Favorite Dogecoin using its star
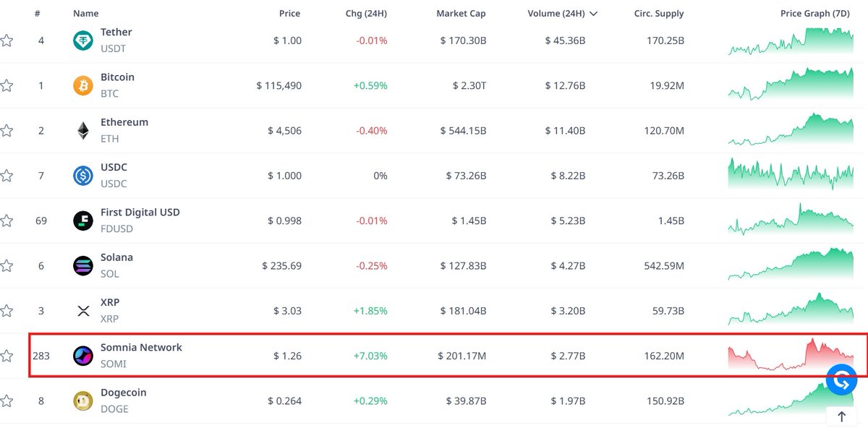The height and width of the screenshot is (428, 868). pyautogui.click(x=7, y=401)
